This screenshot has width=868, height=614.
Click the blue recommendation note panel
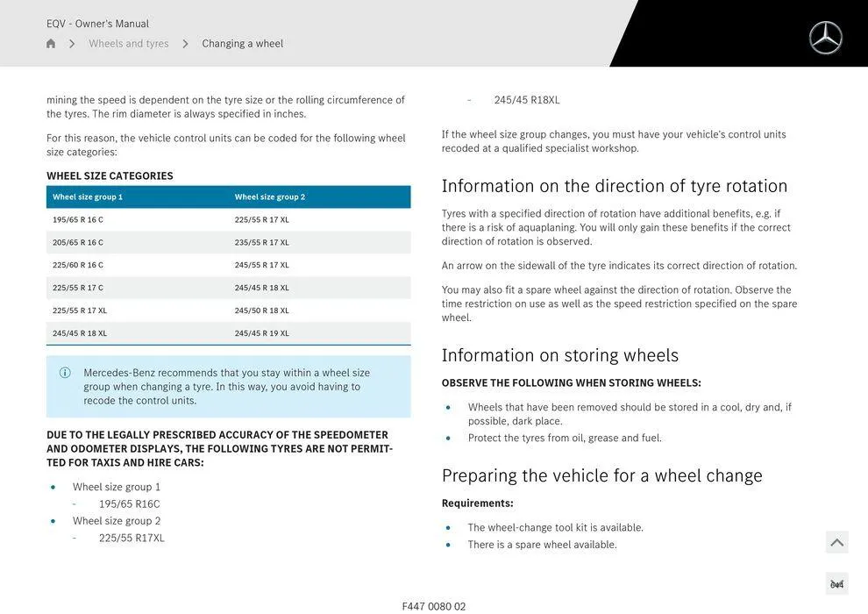click(x=229, y=384)
